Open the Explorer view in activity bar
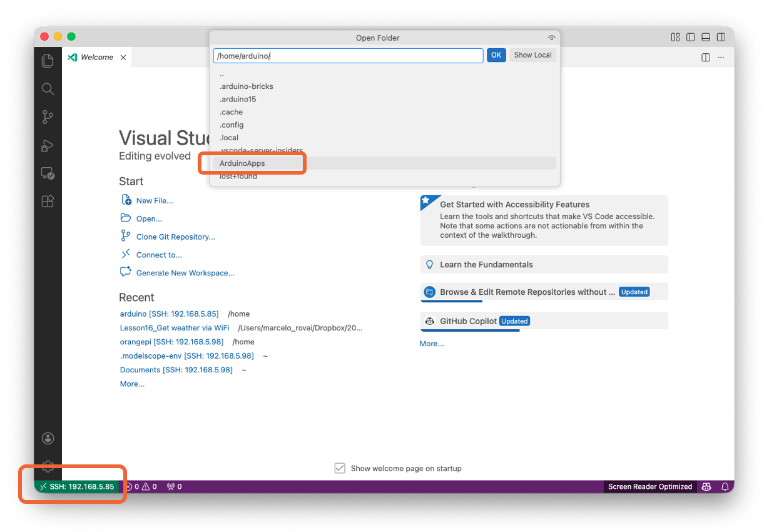Image resolution: width=764 pixels, height=532 pixels. 48,61
